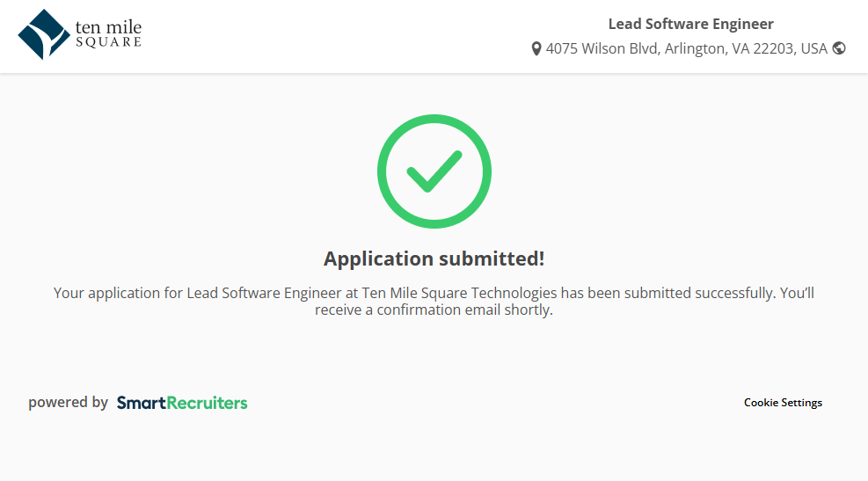The image size is (868, 481).
Task: Select the Lead Software Engineer header title
Action: 690,24
